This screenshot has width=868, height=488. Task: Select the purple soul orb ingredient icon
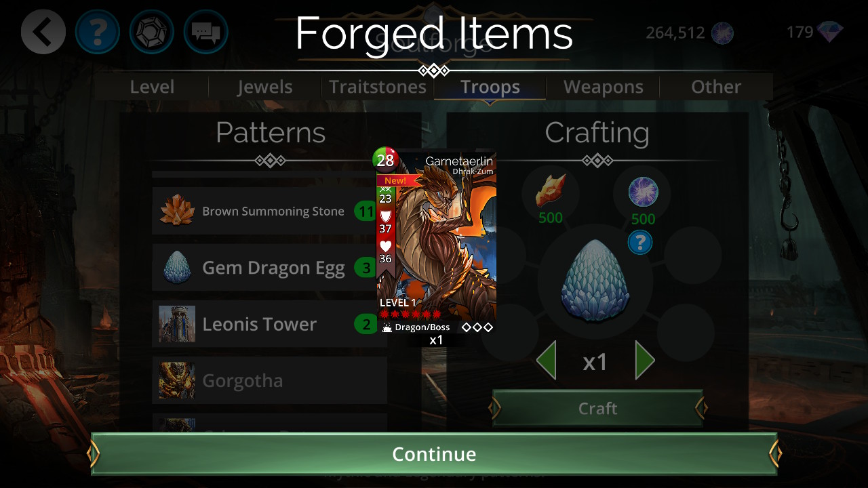(x=642, y=192)
